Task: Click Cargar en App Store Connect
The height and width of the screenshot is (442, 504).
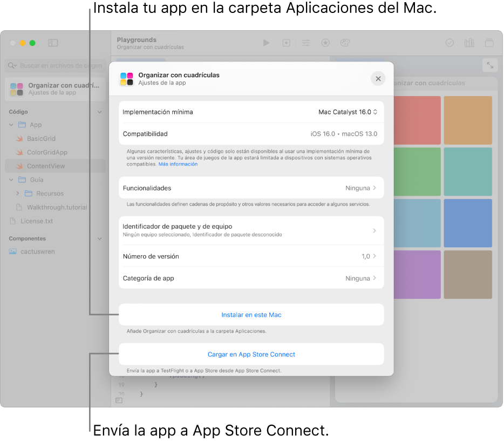Action: [x=251, y=354]
